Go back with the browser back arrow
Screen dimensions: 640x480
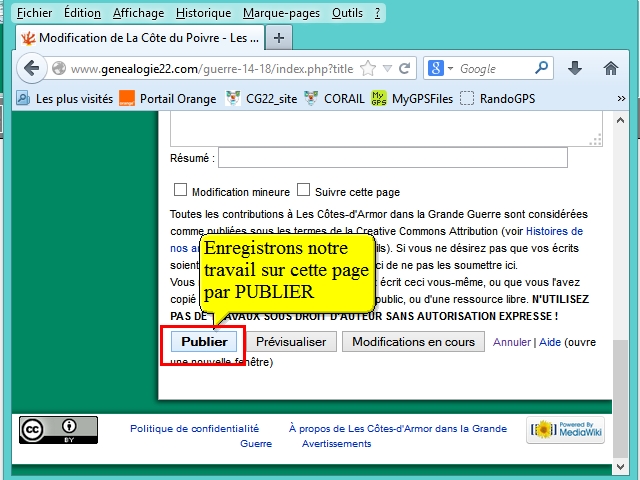(x=31, y=68)
